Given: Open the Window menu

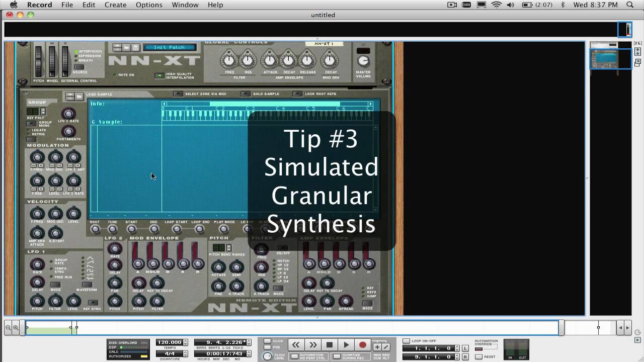Looking at the screenshot, I should [x=185, y=5].
